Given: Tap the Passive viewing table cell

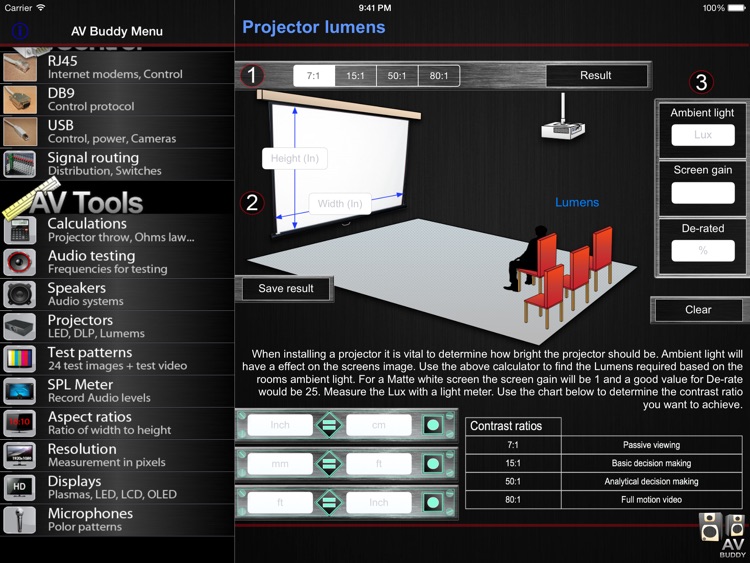Looking at the screenshot, I should (651, 445).
